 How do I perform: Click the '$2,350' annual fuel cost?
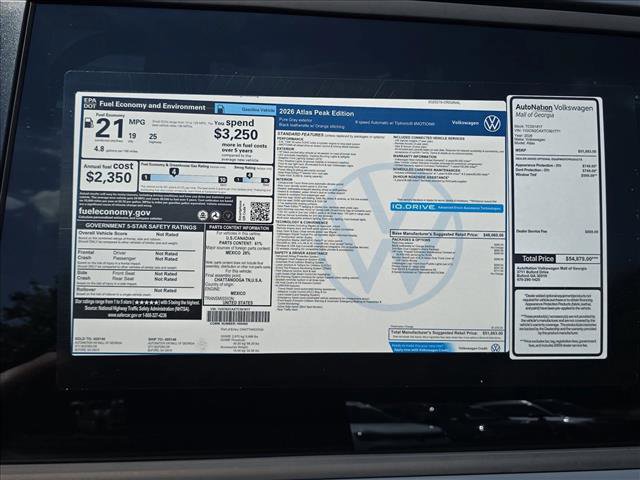tap(109, 177)
